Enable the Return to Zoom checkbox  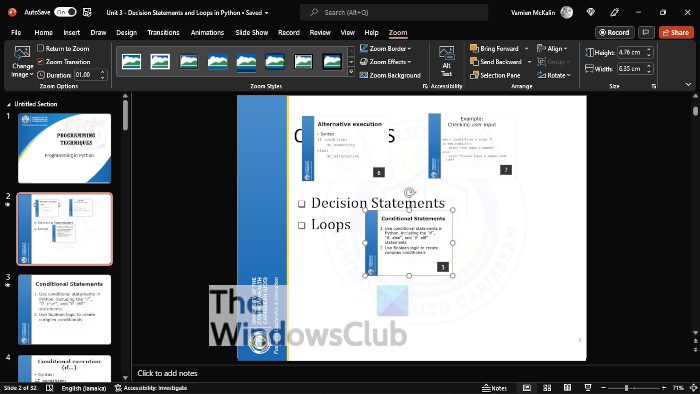[x=41, y=48]
